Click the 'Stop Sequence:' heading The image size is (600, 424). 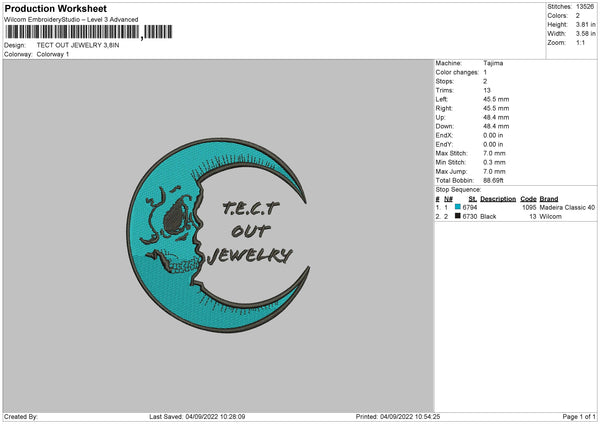tap(458, 189)
